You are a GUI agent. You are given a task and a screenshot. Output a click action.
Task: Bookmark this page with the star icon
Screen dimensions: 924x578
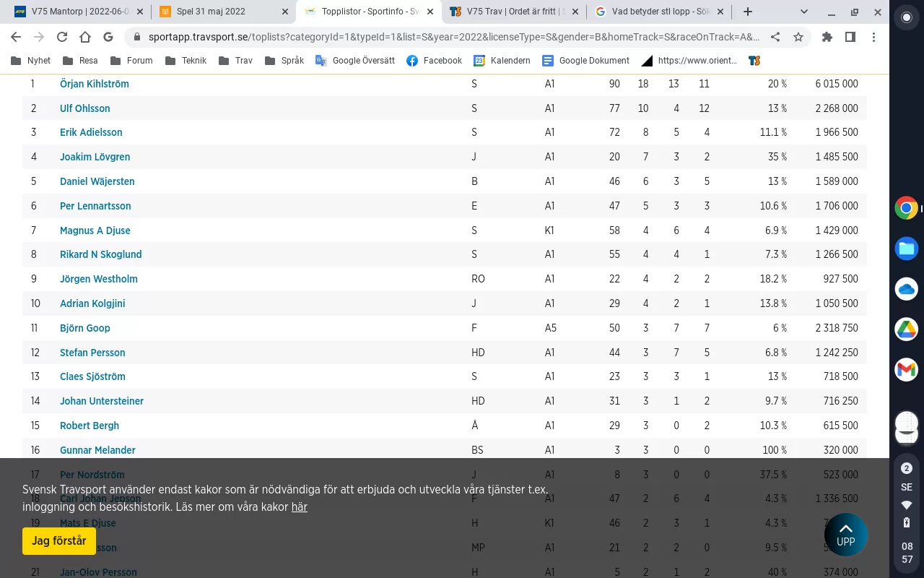point(798,38)
